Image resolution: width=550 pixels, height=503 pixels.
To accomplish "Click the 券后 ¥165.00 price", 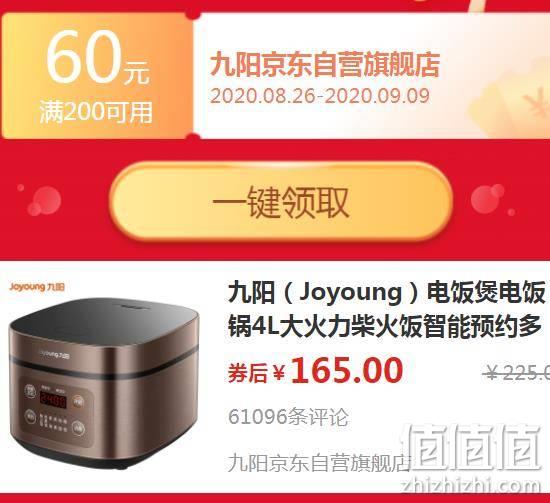I will point(315,370).
